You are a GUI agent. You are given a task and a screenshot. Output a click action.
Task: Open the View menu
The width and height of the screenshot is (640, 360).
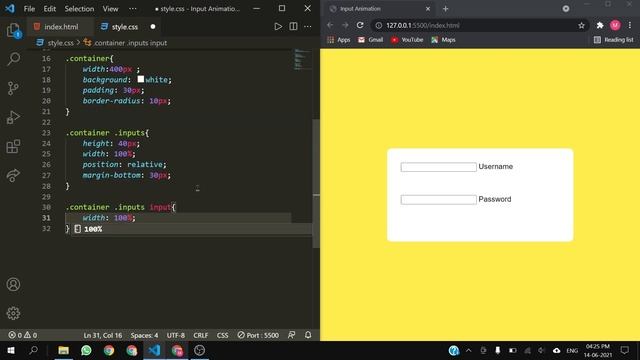[110, 9]
